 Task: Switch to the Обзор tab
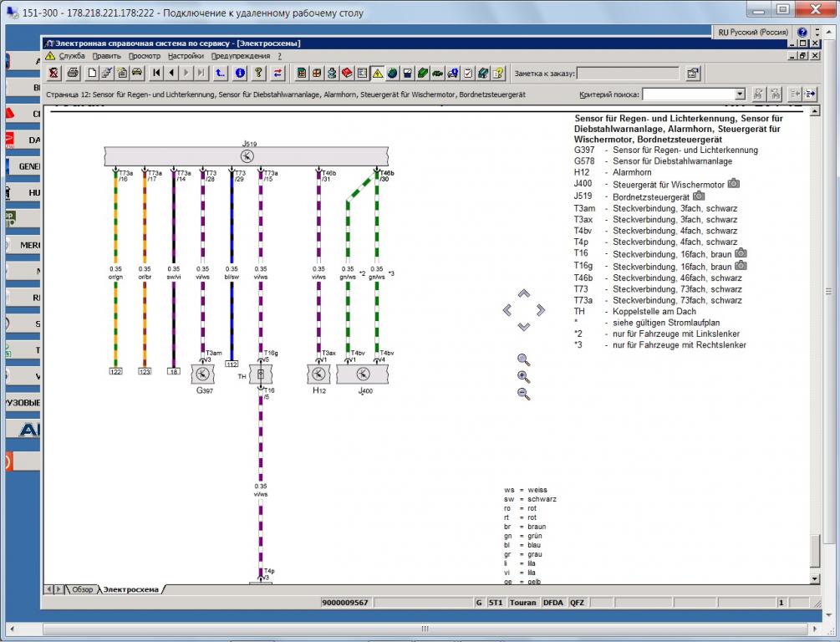83,589
